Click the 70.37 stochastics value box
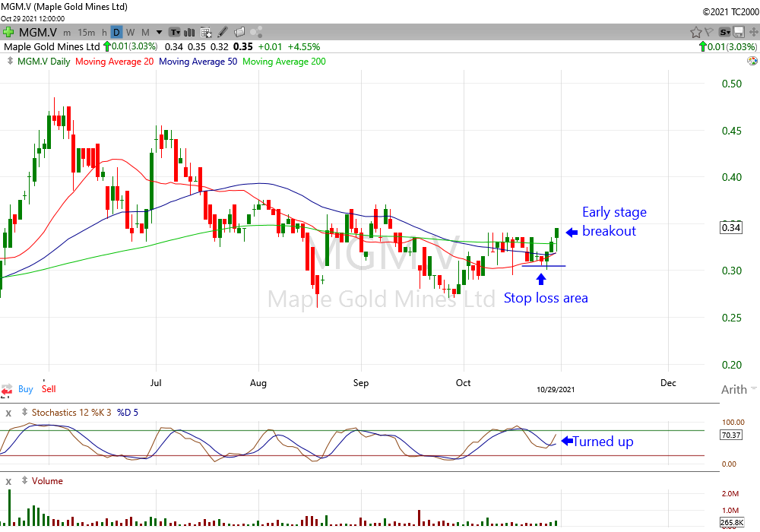The height and width of the screenshot is (532, 760). pos(731,435)
